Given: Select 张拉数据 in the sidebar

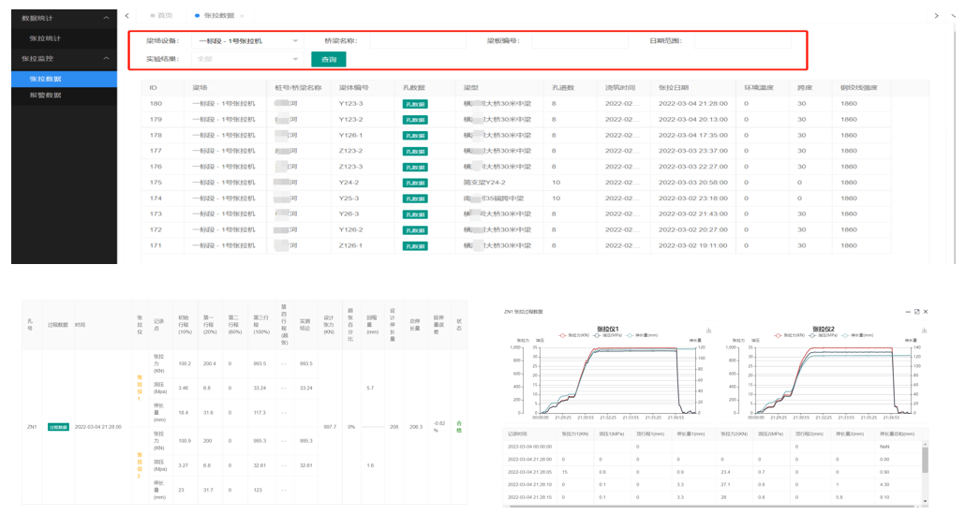Looking at the screenshot, I should pos(64,79).
